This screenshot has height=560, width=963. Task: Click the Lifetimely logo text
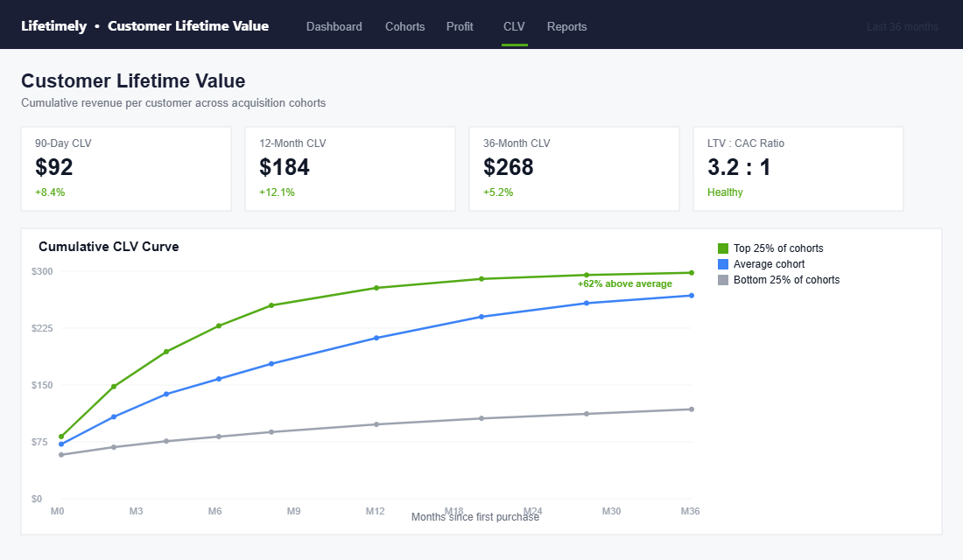click(55, 25)
